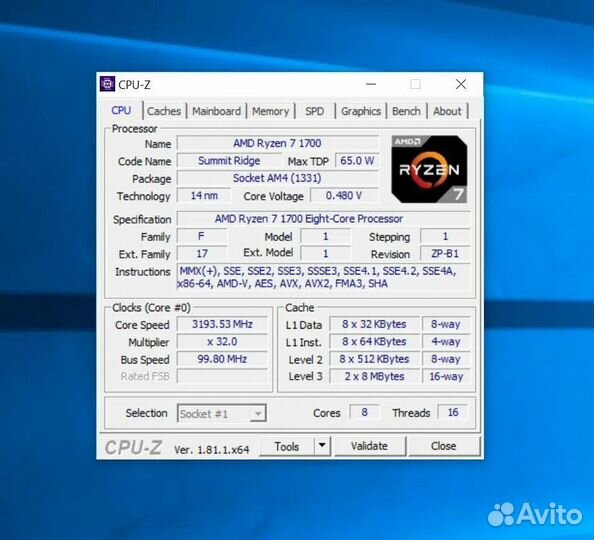
Task: Click the 0.480 V core voltage value
Action: click(x=344, y=196)
